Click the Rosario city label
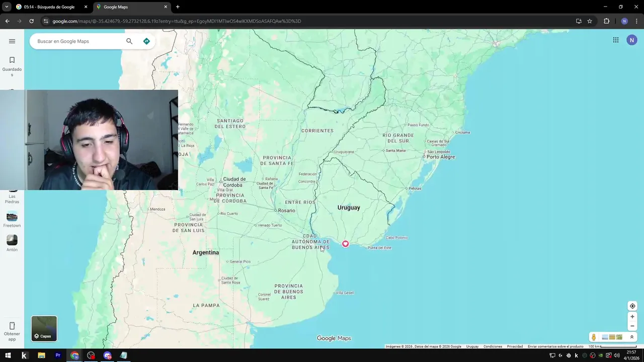Screen dimensions: 644x362 click(x=286, y=211)
